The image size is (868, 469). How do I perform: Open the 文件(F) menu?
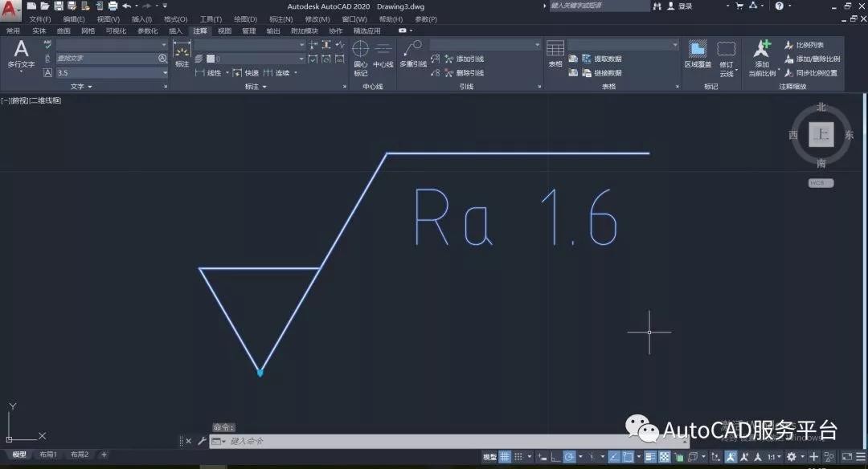coord(40,18)
